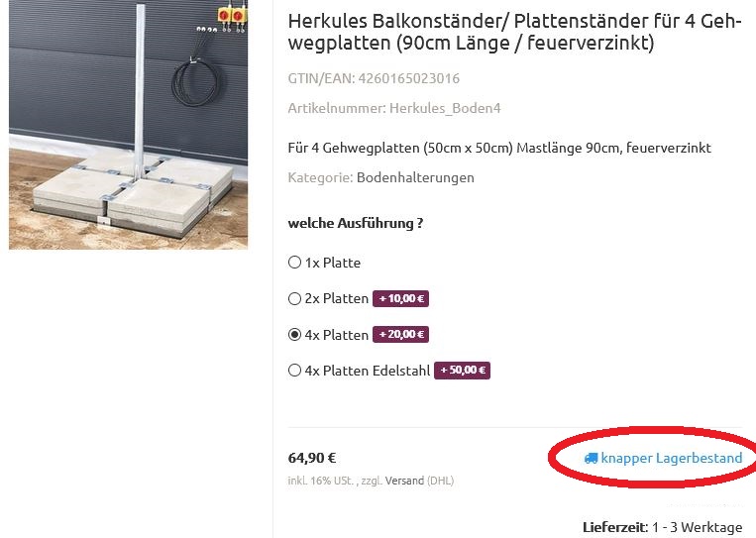This screenshot has width=756, height=538.
Task: Click the +10,00 € surcharge badge
Action: (x=400, y=298)
